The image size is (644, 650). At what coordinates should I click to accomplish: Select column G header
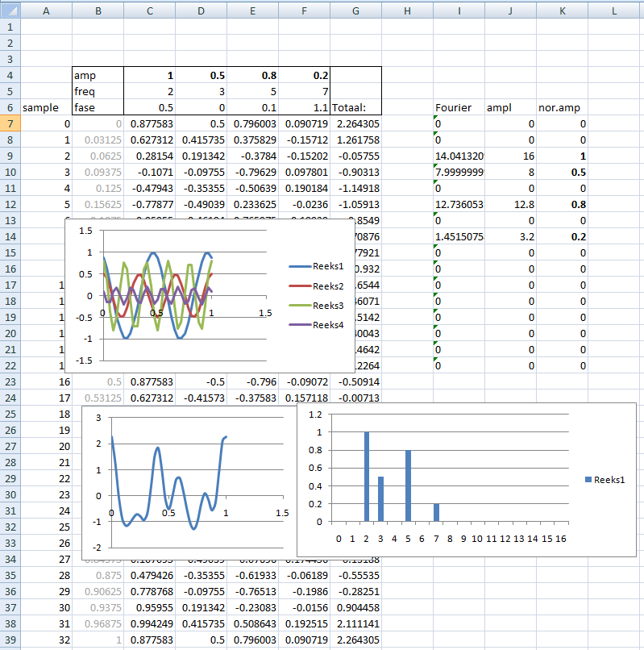click(355, 10)
